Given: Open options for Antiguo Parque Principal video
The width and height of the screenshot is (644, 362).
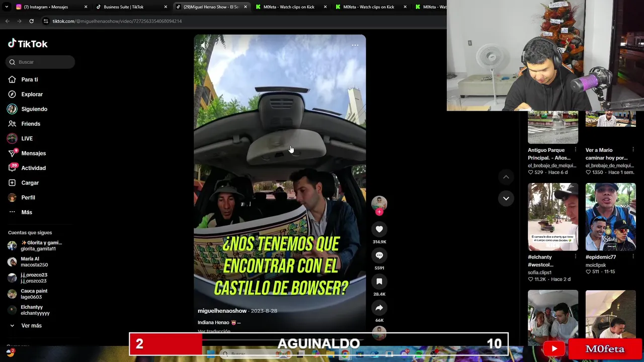Looking at the screenshot, I should click(x=576, y=150).
